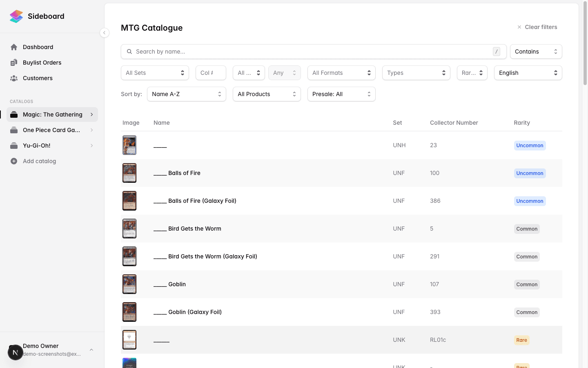The width and height of the screenshot is (588, 368).
Task: Click the page vertical scrollbar
Action: point(585,44)
